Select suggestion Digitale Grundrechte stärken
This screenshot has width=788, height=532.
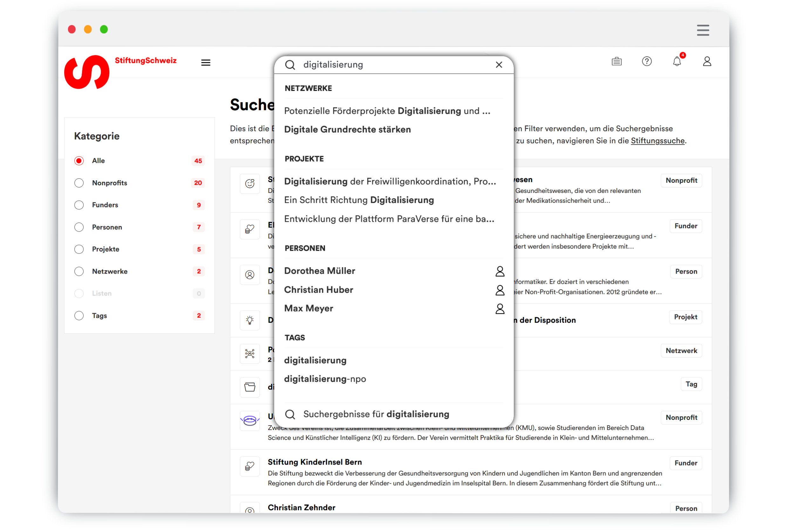[347, 130]
